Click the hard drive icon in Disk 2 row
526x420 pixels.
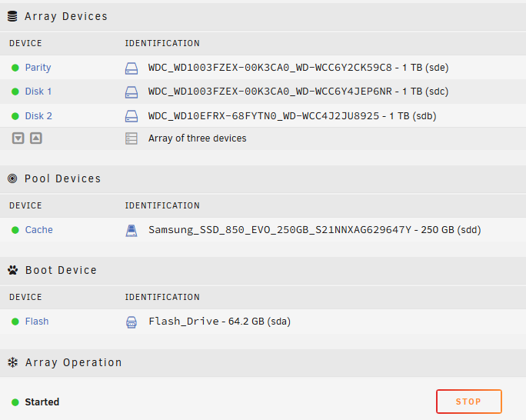coord(131,116)
